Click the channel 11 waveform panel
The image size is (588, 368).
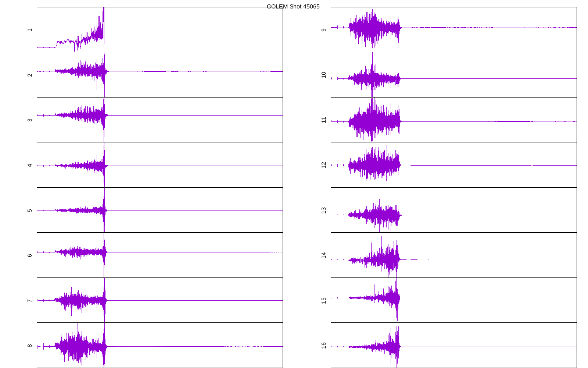453,120
